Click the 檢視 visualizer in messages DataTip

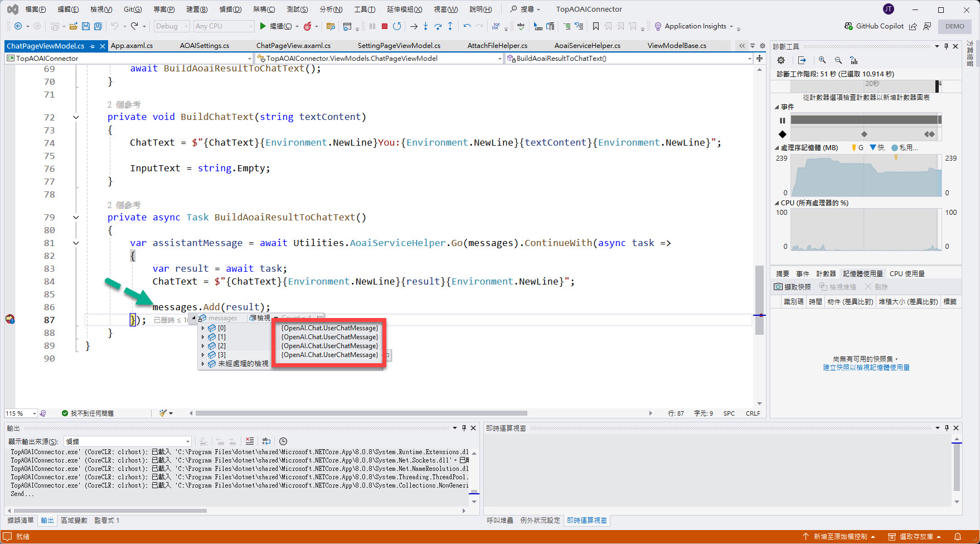[x=260, y=318]
